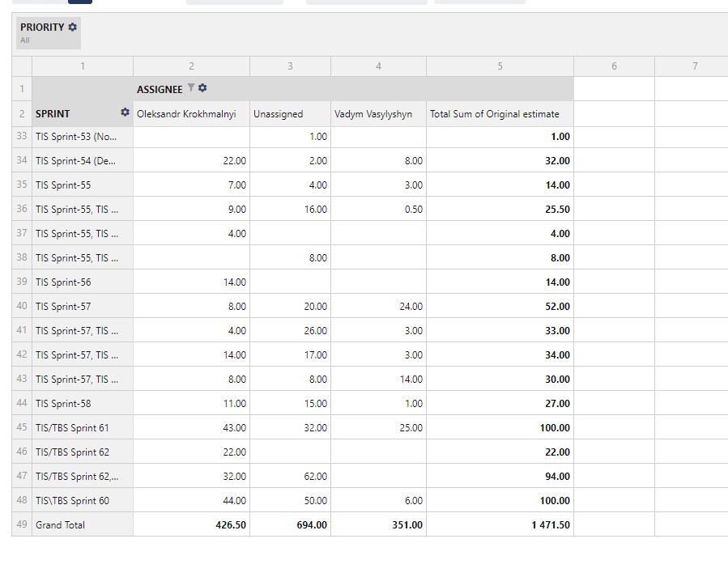728x577 pixels.
Task: Open the SPRINT settings gear
Action: click(125, 112)
